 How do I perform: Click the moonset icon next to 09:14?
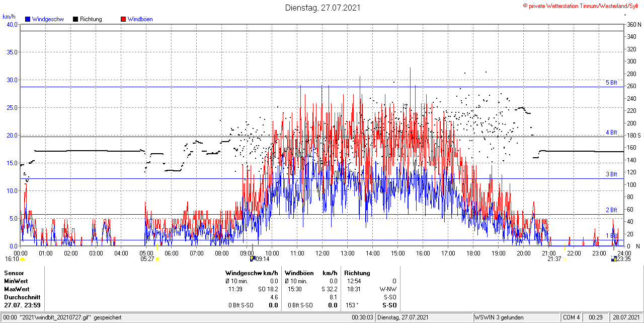point(252,259)
